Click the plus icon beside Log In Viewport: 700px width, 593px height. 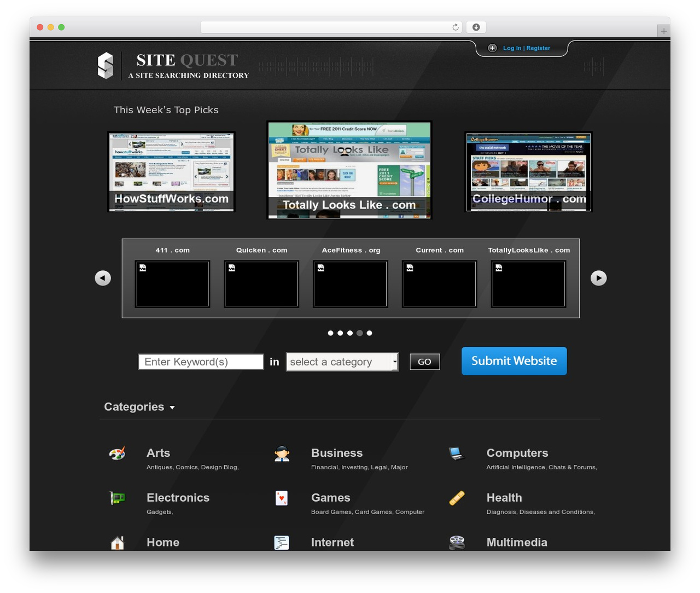click(x=492, y=48)
